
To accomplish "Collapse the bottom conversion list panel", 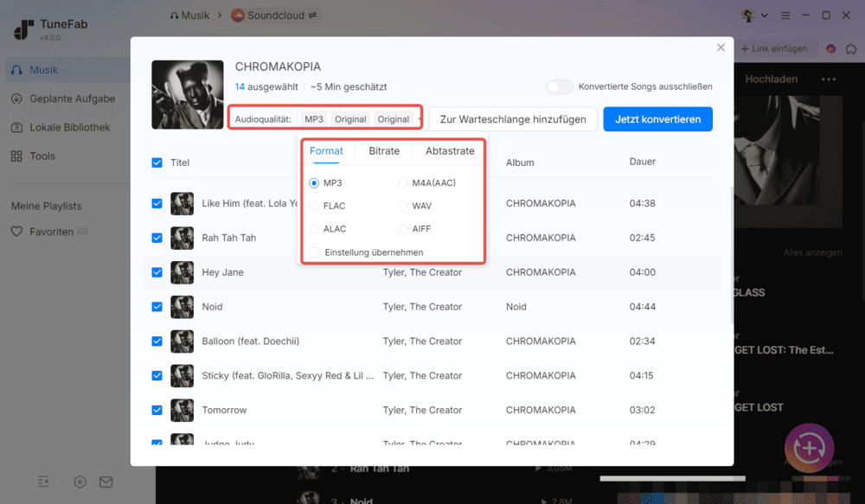I will pyautogui.click(x=43, y=482).
